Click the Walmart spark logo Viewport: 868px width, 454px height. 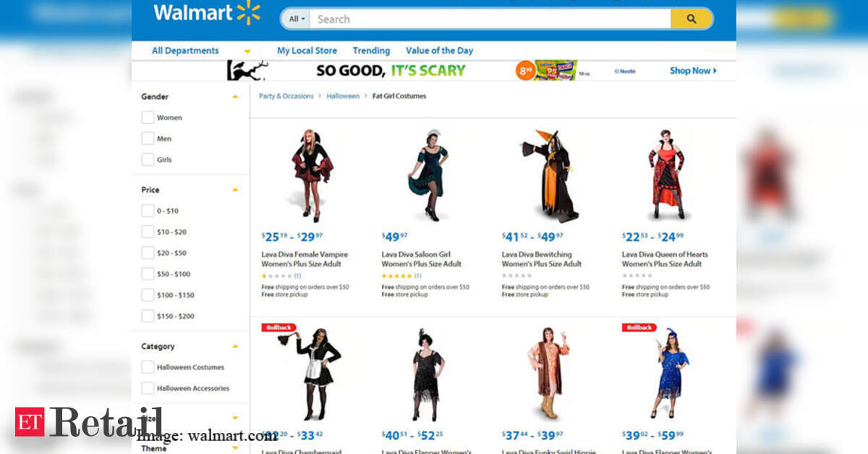(248, 12)
